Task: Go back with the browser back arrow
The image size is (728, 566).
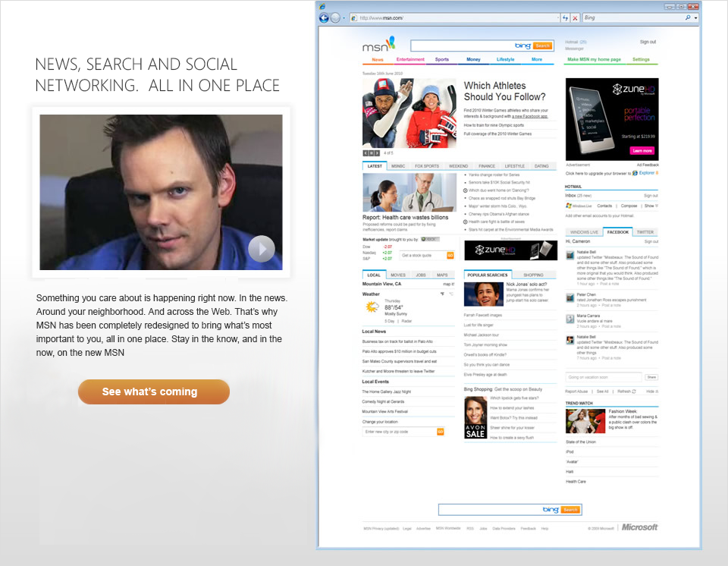Action: (324, 18)
